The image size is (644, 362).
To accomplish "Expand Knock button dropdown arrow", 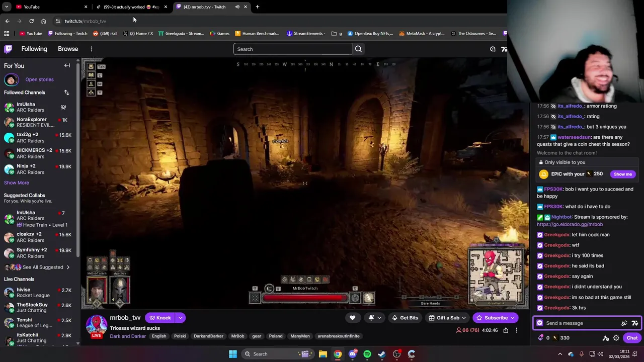I will click(180, 318).
